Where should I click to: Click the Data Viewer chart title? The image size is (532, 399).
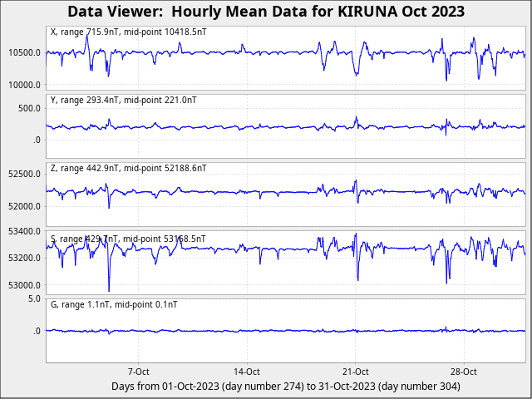tap(266, 12)
